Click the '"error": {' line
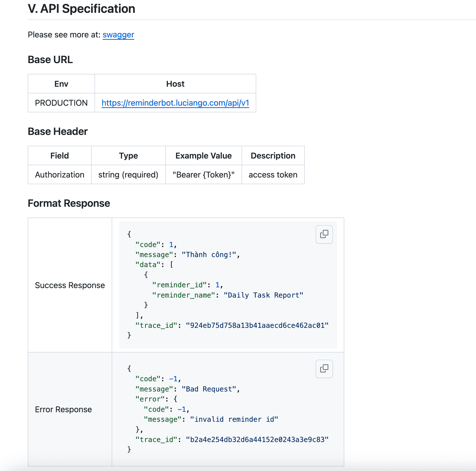 (x=157, y=399)
